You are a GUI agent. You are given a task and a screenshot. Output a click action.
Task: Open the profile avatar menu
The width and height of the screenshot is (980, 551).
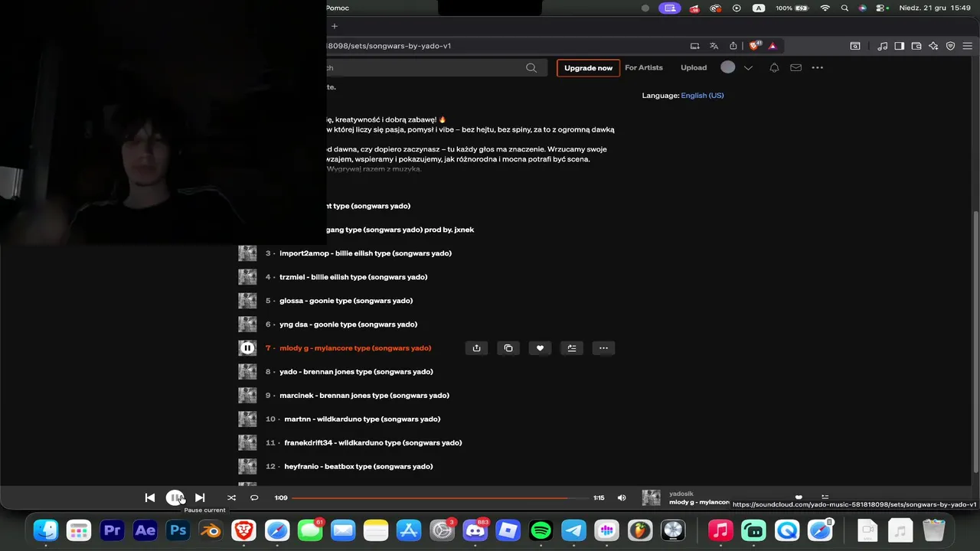pos(728,67)
